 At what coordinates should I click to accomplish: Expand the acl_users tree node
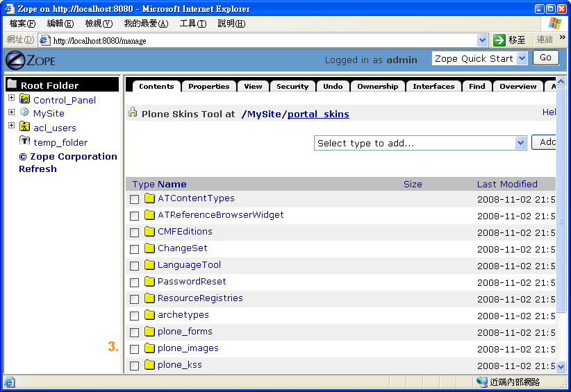click(x=11, y=126)
